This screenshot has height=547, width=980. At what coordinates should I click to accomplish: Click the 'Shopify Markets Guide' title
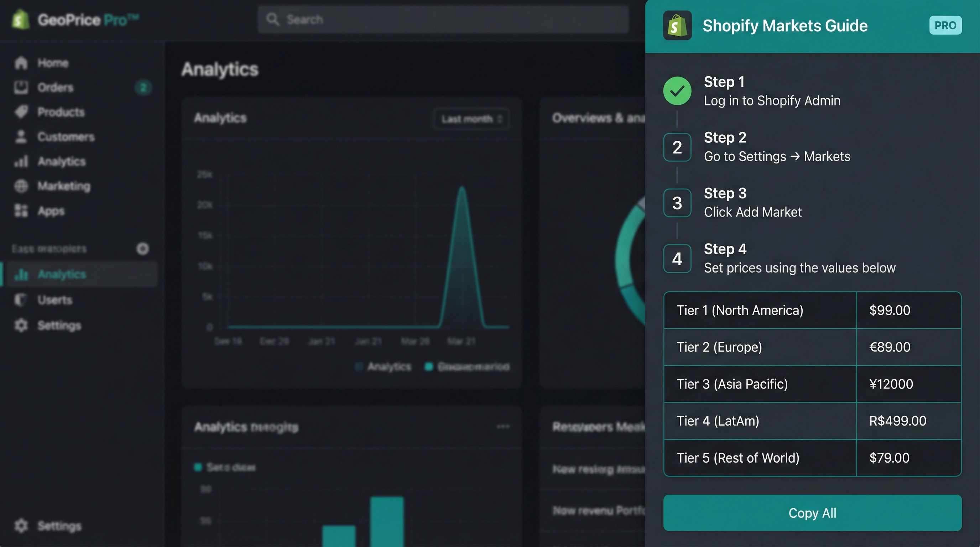(x=785, y=26)
